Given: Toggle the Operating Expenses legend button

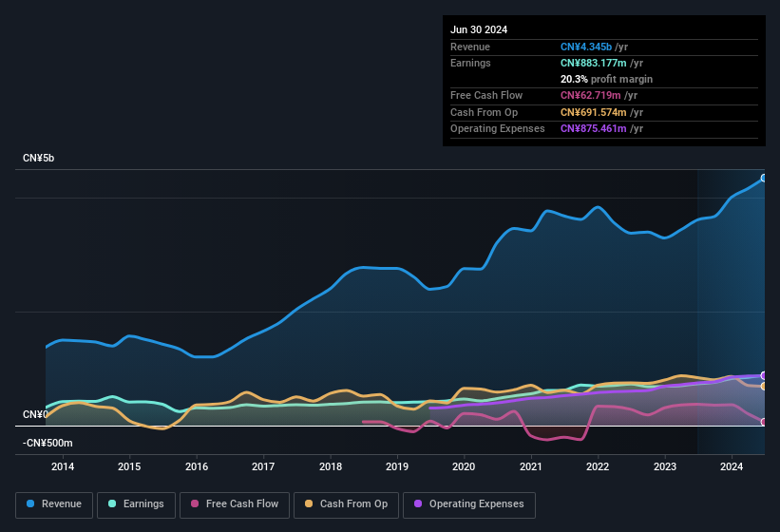Looking at the screenshot, I should (x=469, y=504).
